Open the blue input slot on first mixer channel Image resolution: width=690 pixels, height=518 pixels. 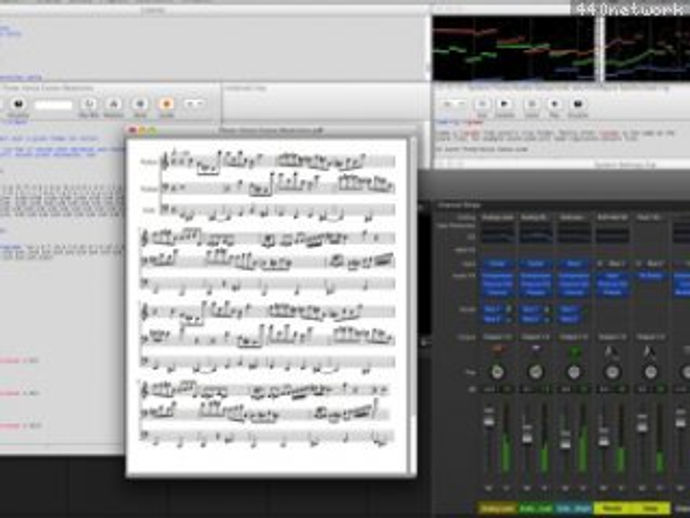point(497,264)
